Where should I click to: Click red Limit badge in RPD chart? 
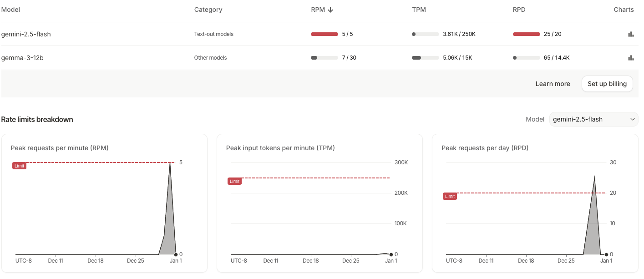pos(450,197)
